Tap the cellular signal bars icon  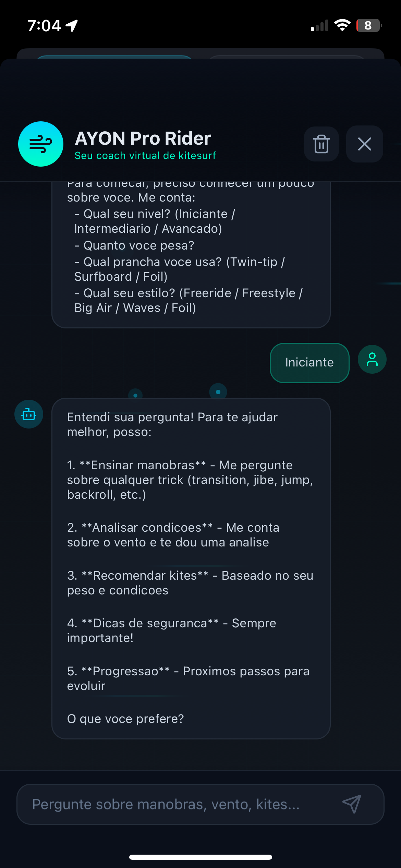[319, 26]
